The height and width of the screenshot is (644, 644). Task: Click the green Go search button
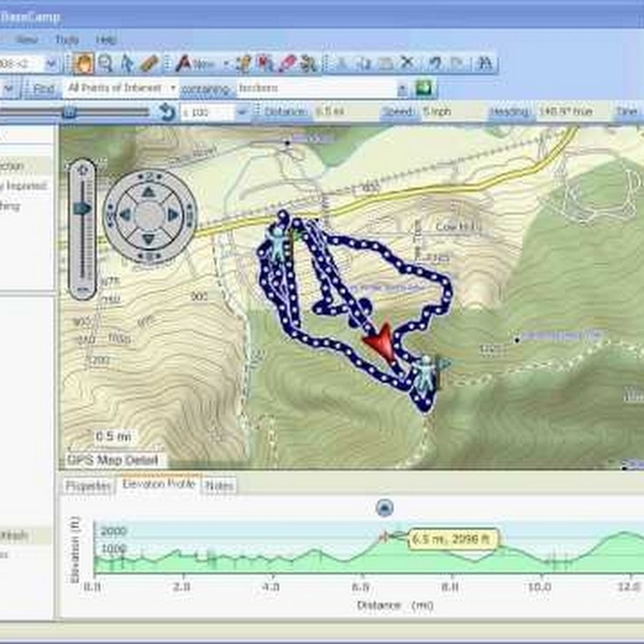(x=425, y=89)
